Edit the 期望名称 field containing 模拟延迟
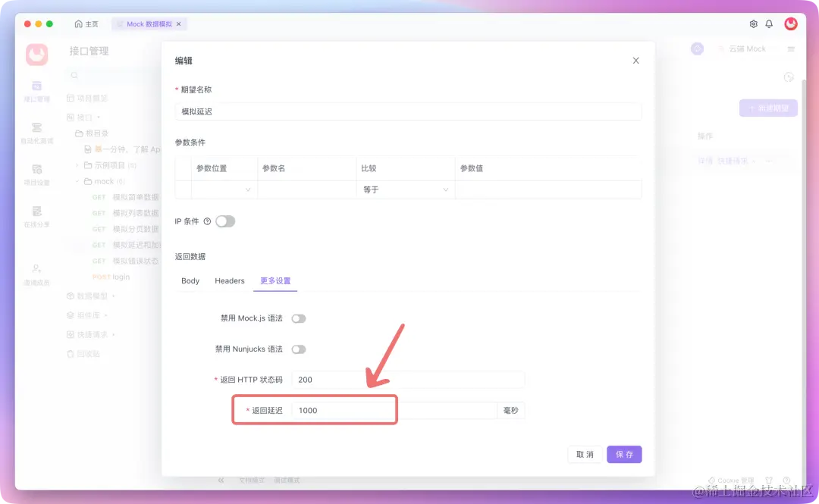This screenshot has height=504, width=819. point(408,111)
